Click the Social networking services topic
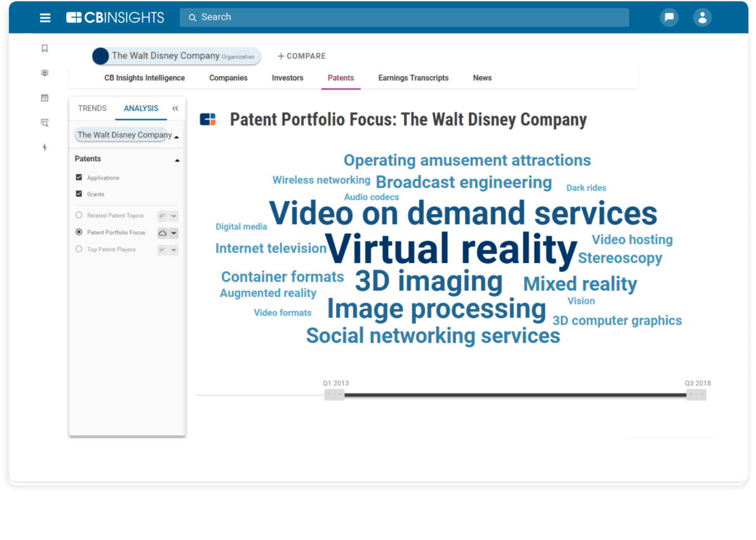756x540 pixels. [433, 335]
